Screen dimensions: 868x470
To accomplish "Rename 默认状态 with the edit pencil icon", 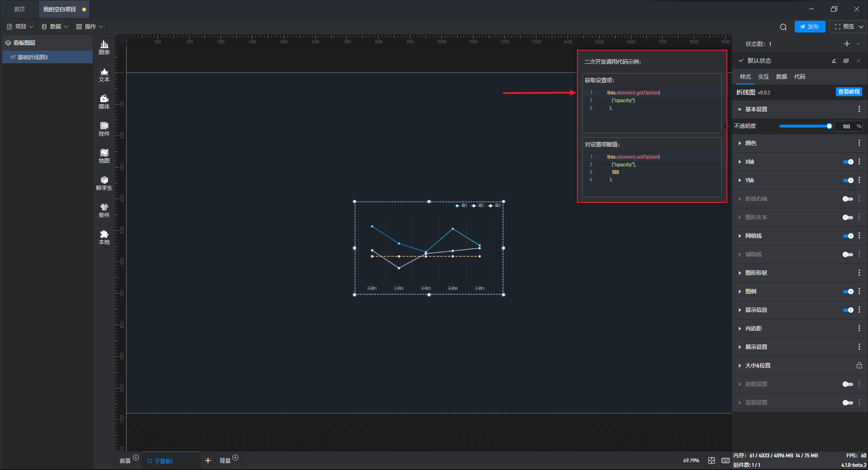I will click(x=834, y=61).
